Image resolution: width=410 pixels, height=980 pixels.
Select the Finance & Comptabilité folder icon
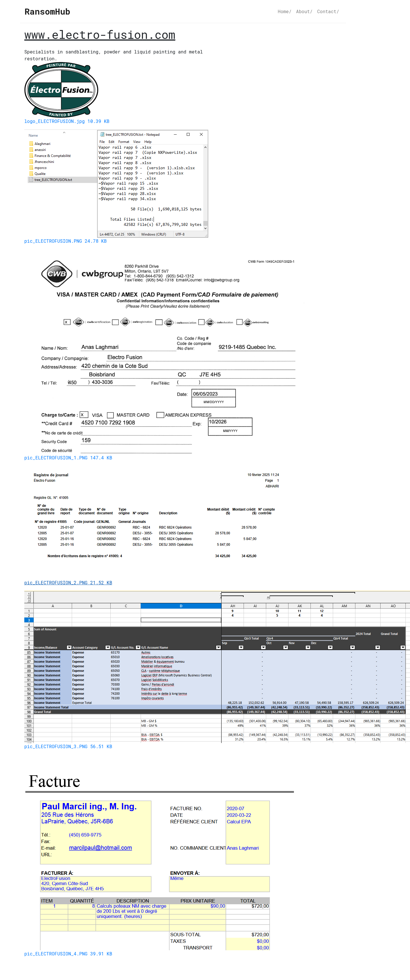[31, 156]
